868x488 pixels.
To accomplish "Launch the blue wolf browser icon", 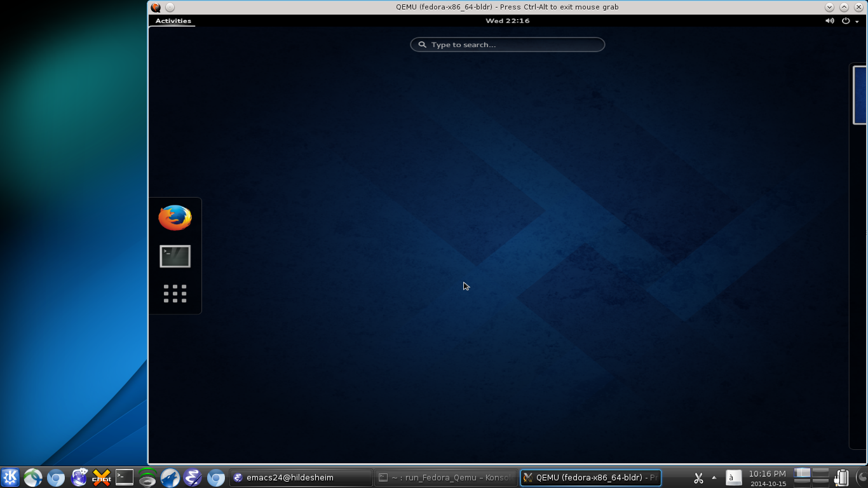I will pyautogui.click(x=170, y=477).
